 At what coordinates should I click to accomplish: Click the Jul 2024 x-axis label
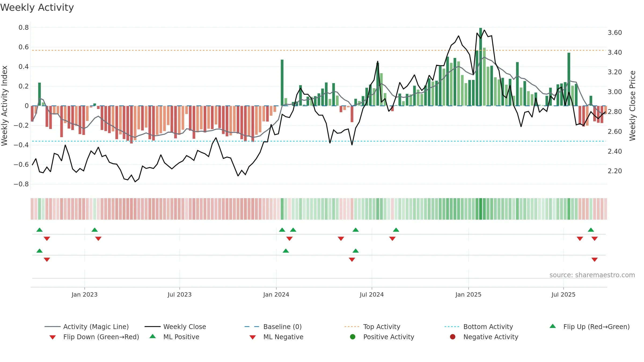(x=372, y=294)
